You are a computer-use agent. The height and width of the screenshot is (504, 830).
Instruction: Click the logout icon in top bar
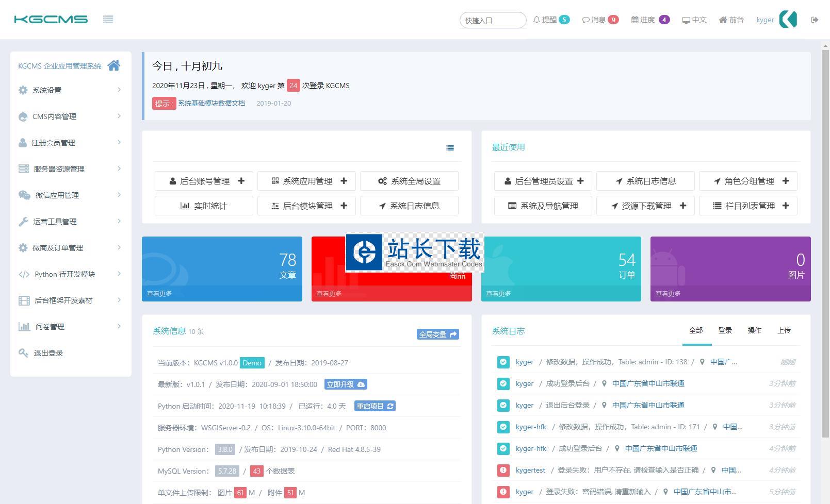pyautogui.click(x=815, y=20)
